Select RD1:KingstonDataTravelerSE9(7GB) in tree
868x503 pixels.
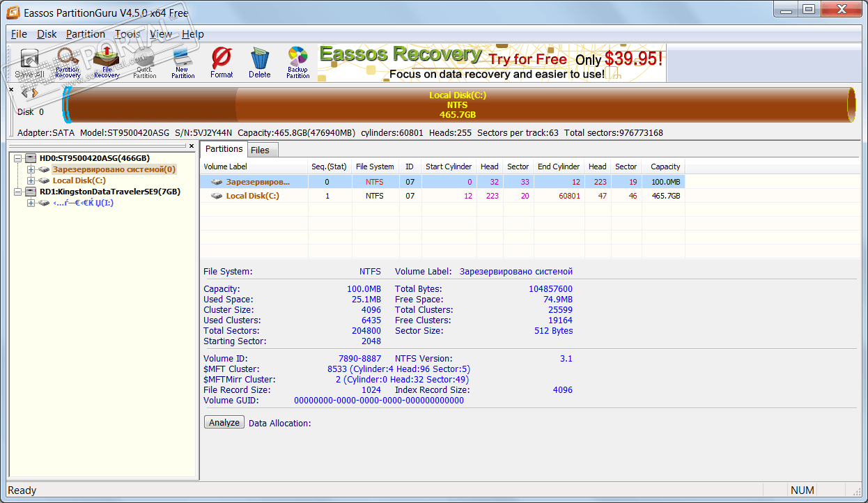[110, 192]
